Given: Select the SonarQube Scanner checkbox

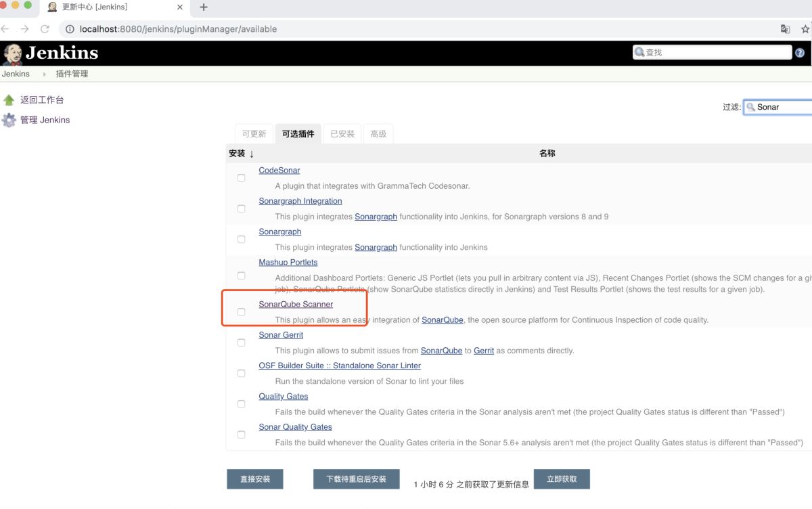Looking at the screenshot, I should [x=241, y=312].
